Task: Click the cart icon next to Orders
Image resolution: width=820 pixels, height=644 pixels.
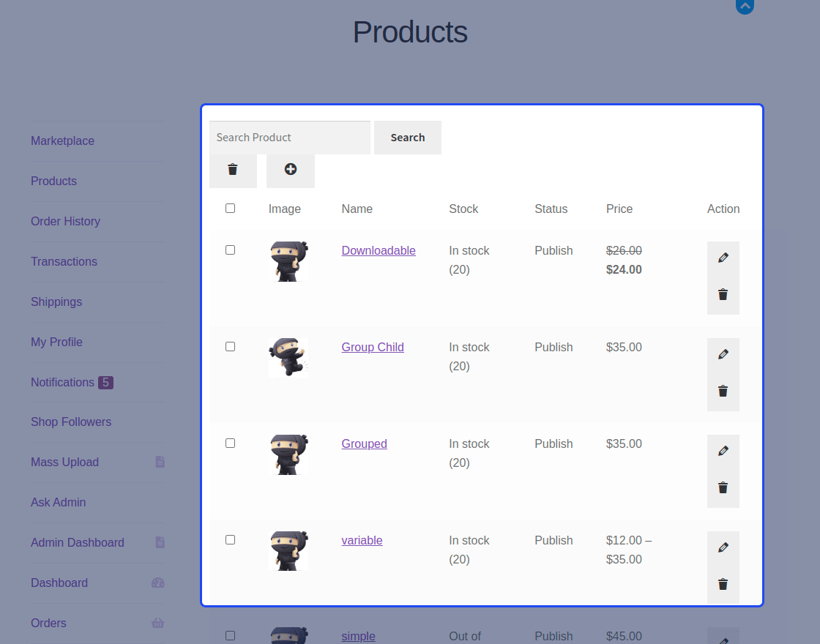Action: pos(158,623)
